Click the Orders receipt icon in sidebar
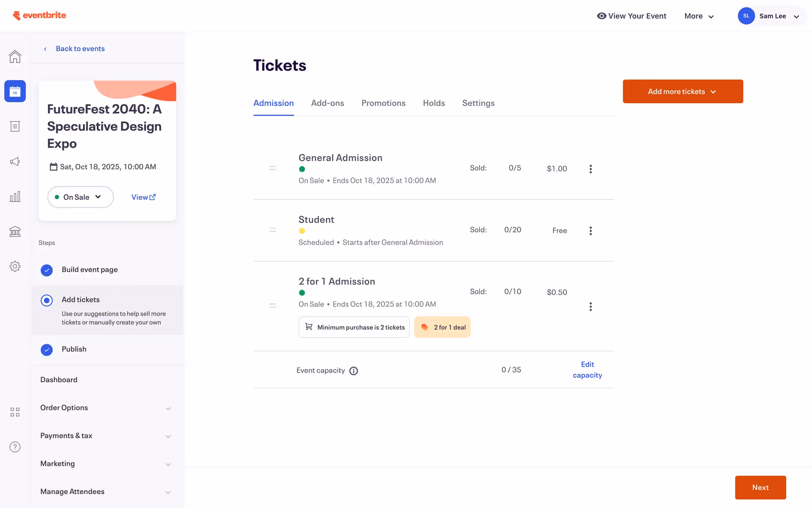The image size is (812, 508). coord(15,127)
